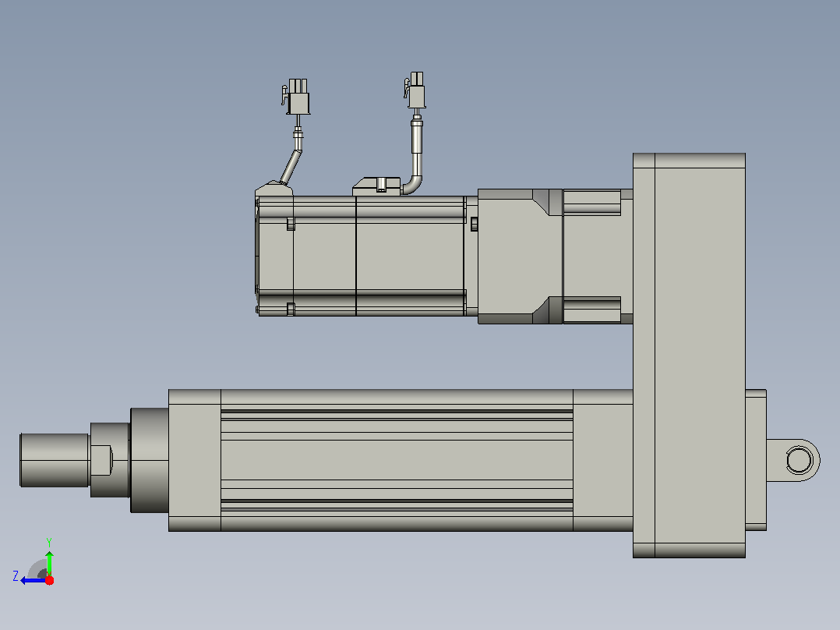Select the vertical belt drive housing
The image size is (840, 630).
[x=689, y=356]
